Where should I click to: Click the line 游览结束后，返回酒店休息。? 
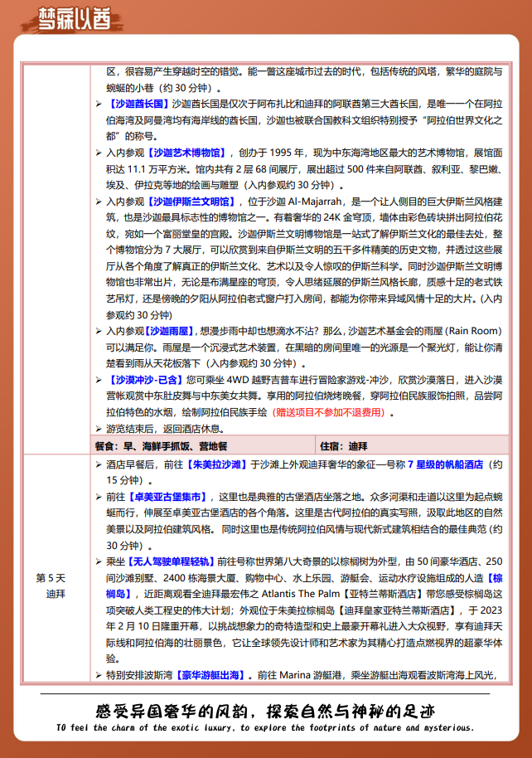coord(165,429)
